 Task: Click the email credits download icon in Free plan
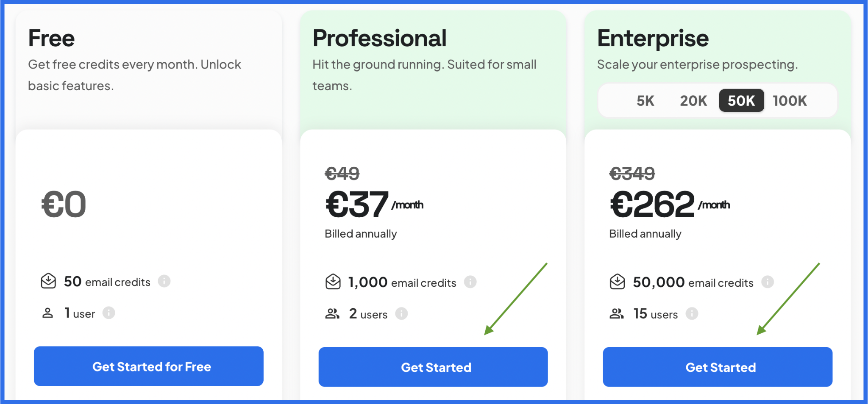pyautogui.click(x=48, y=281)
